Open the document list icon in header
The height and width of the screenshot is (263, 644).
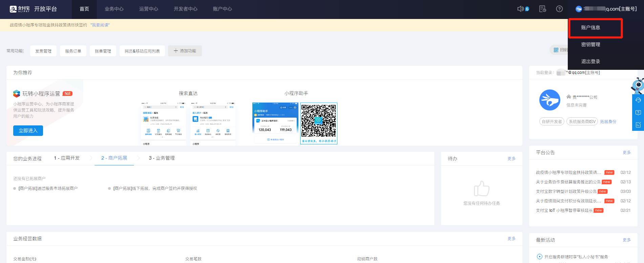pyautogui.click(x=542, y=9)
